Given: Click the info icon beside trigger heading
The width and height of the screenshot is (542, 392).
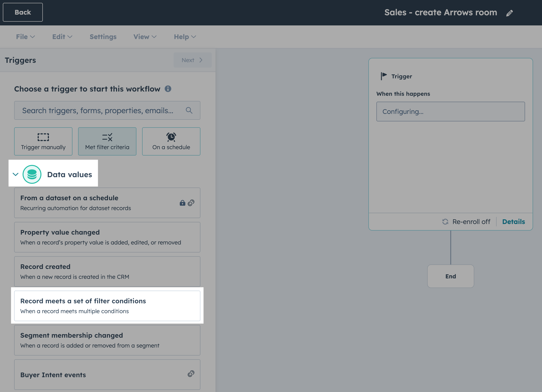Looking at the screenshot, I should 168,89.
